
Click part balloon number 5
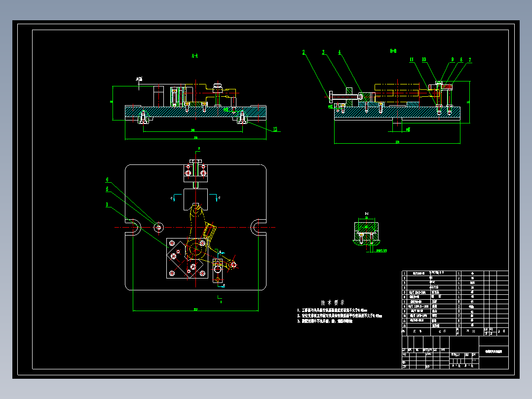[107, 189]
